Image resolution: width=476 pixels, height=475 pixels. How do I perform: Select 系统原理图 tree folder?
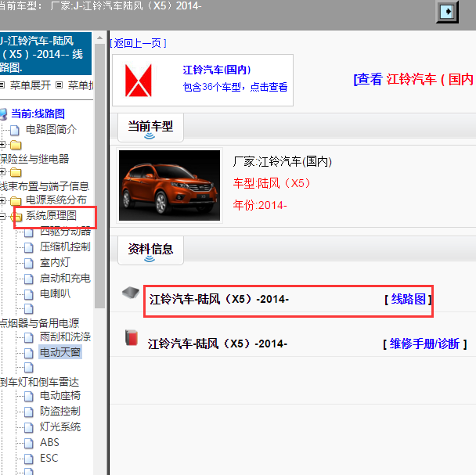51,215
